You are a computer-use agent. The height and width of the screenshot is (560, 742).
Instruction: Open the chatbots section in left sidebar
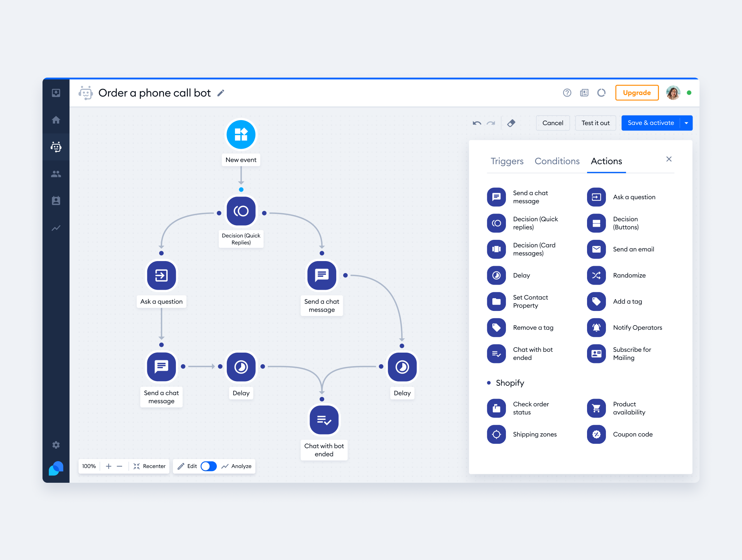pyautogui.click(x=56, y=147)
